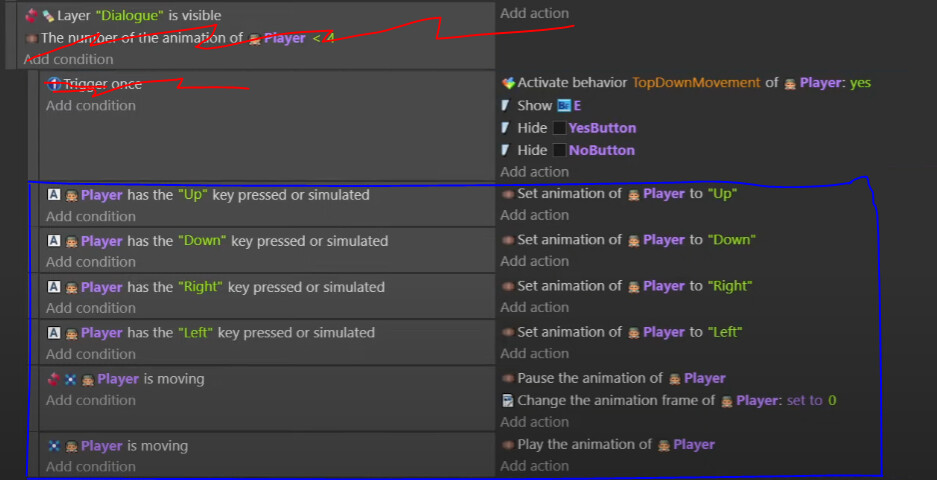
Task: Click the Trigger once condition icon
Action: [54, 84]
